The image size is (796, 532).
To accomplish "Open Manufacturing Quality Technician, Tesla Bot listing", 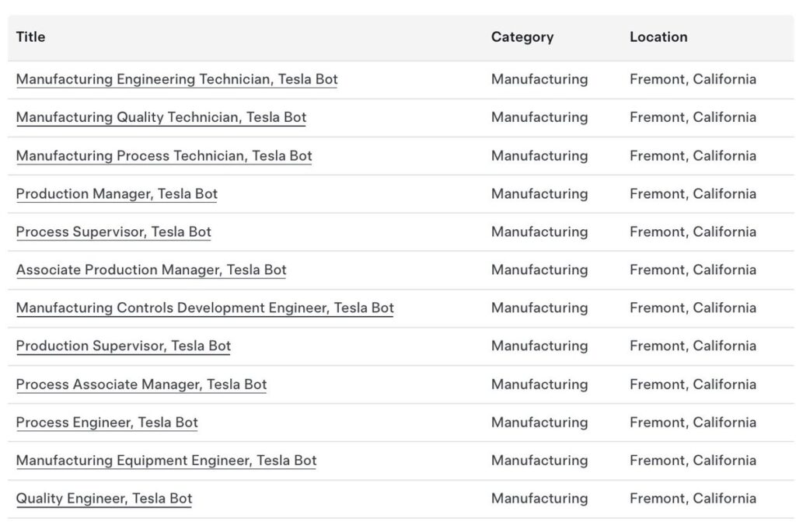I will click(x=161, y=117).
